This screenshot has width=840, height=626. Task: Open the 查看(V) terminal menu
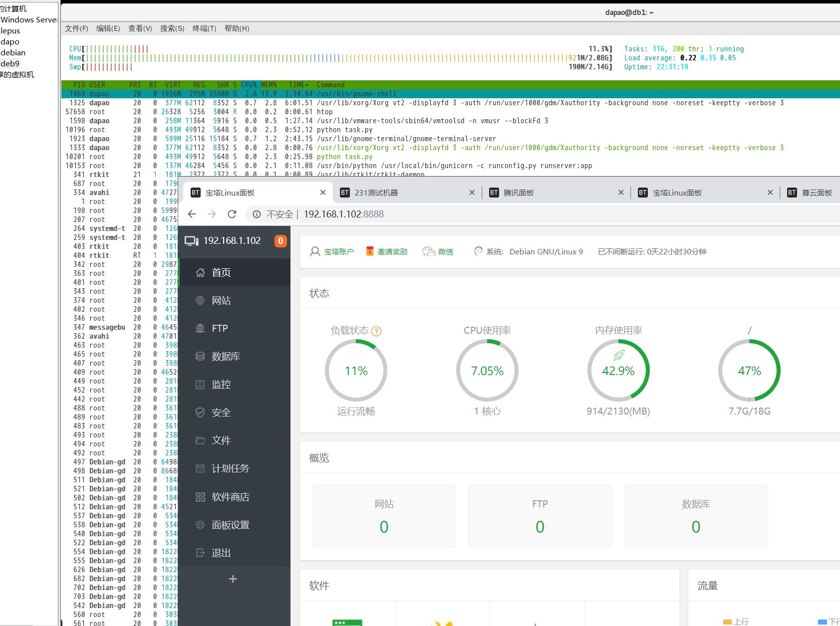140,28
